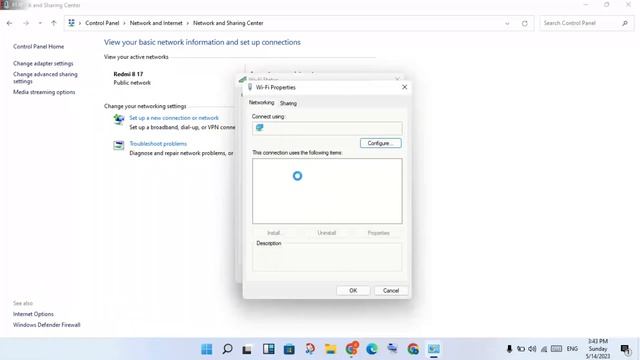Open Control Panel Home
Viewport: 640px width, 360px height.
pyautogui.click(x=38, y=47)
